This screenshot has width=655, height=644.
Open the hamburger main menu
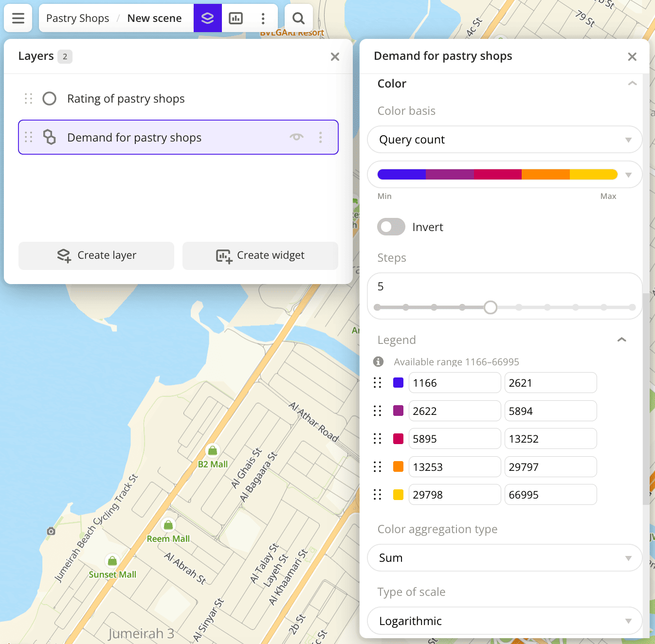tap(18, 18)
